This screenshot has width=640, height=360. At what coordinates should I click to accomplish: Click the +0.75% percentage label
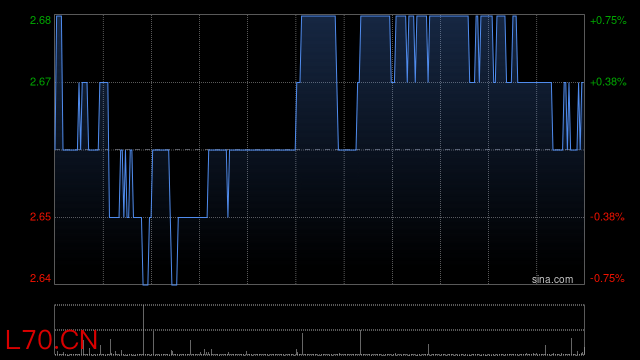pyautogui.click(x=608, y=20)
